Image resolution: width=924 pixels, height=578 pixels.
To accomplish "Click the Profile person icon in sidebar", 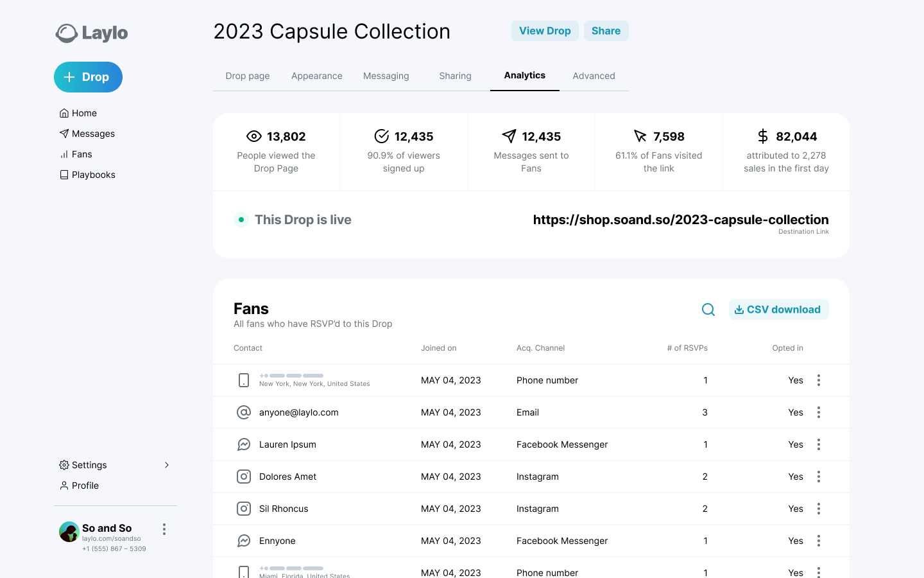I will point(64,486).
